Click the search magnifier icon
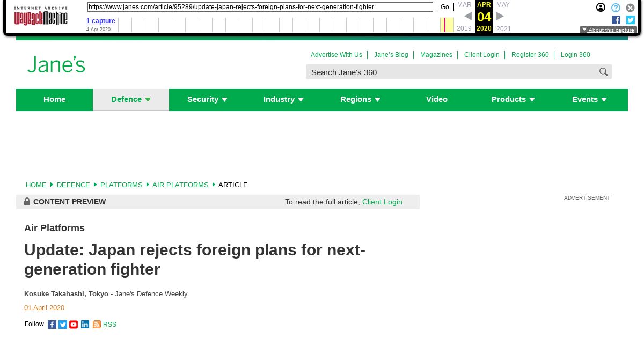 click(604, 72)
